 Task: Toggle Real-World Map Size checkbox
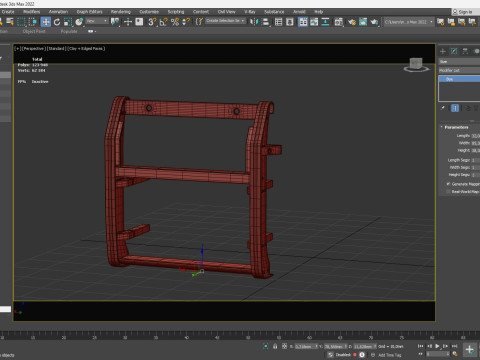(448, 192)
